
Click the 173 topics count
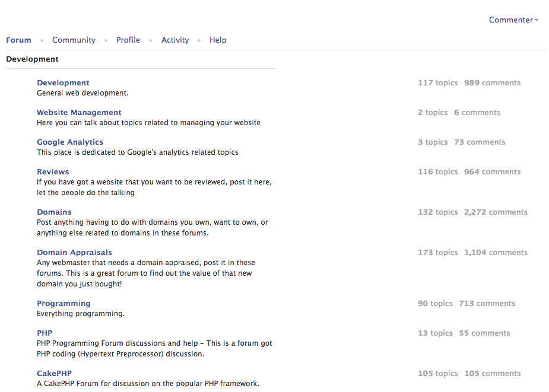point(437,253)
